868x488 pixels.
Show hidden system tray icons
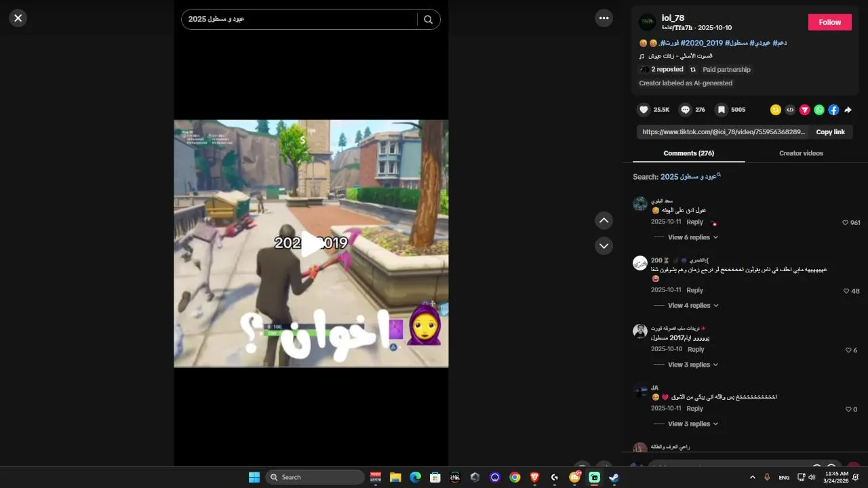click(752, 477)
